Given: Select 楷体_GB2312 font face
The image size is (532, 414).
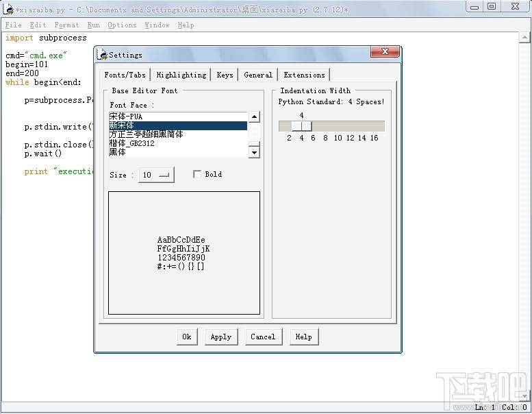Looking at the screenshot, I should pyautogui.click(x=178, y=143).
